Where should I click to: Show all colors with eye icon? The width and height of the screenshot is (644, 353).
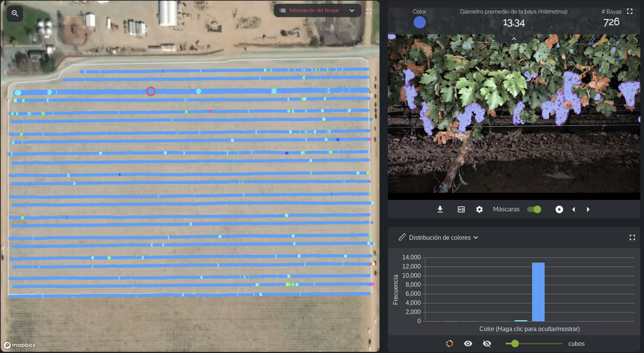[x=468, y=343]
